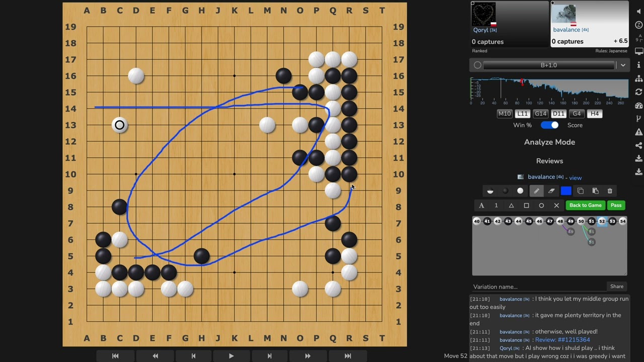Select move 48 in move tree
The image size is (644, 362).
(560, 221)
